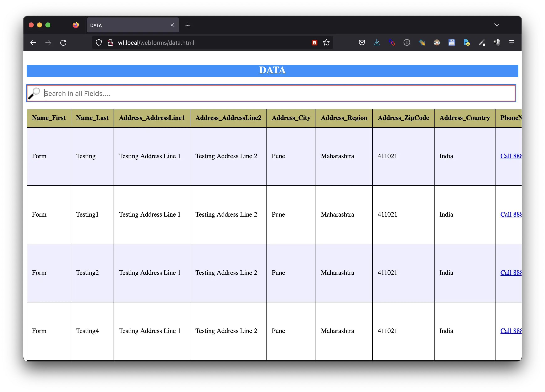Click the shield tracking protection icon
Screen dimensions: 545x392
point(99,42)
